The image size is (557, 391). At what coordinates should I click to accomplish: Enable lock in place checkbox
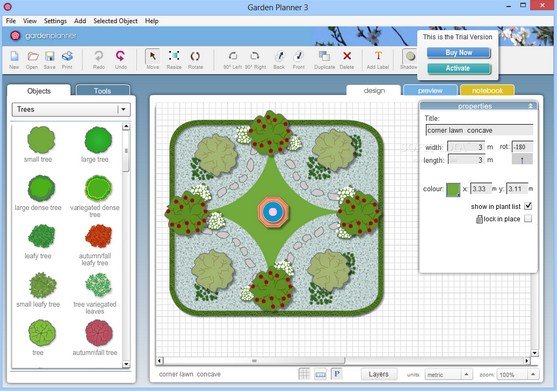click(x=528, y=218)
